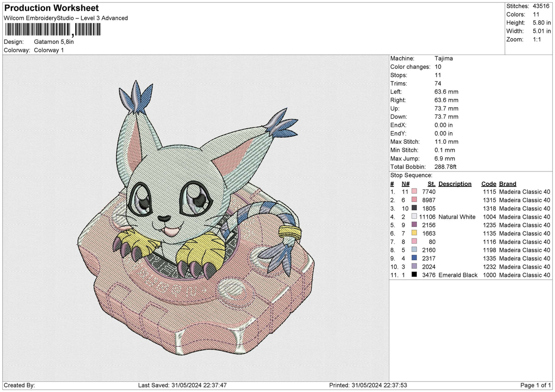Screen dimensions: 555x392
Task: Click the 'Colorway 1' value
Action: coord(49,50)
